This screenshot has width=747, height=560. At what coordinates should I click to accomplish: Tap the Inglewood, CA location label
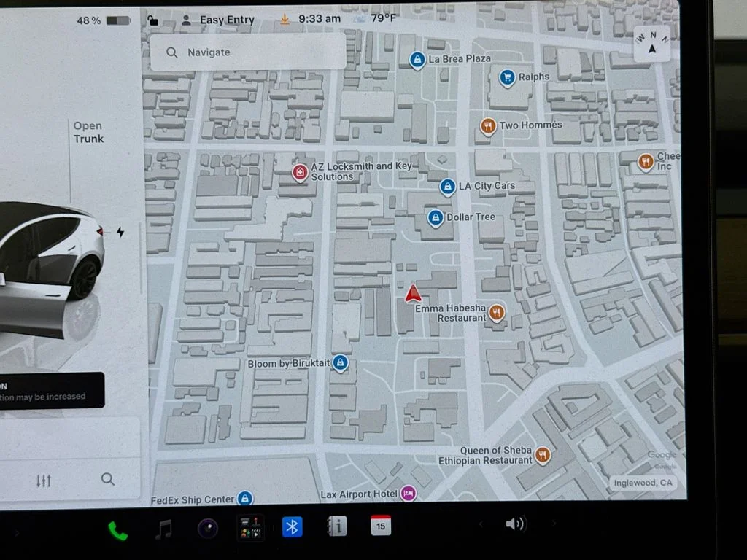643,483
